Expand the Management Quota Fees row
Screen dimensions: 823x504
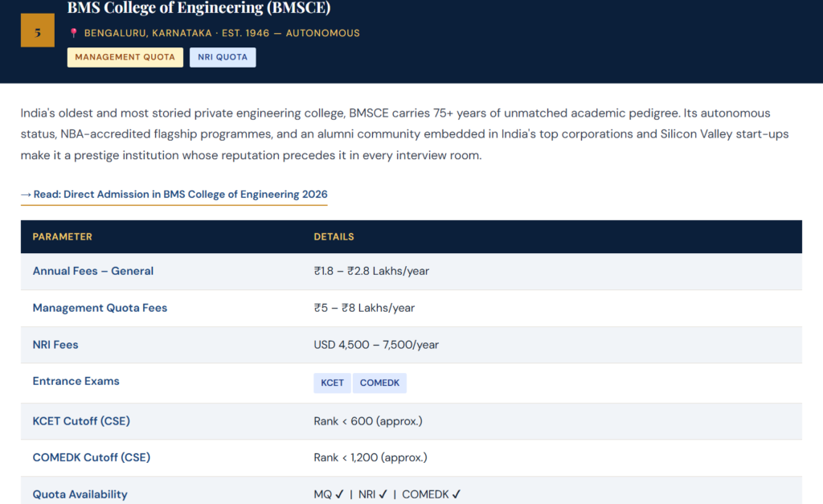tap(100, 308)
